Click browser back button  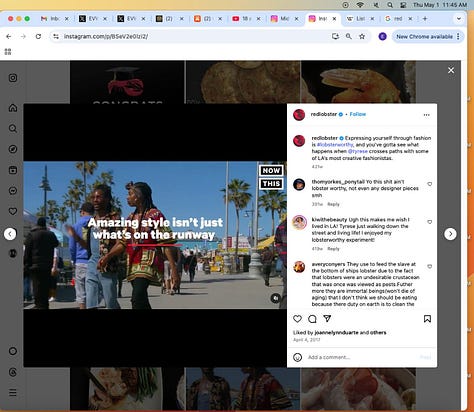click(x=9, y=36)
